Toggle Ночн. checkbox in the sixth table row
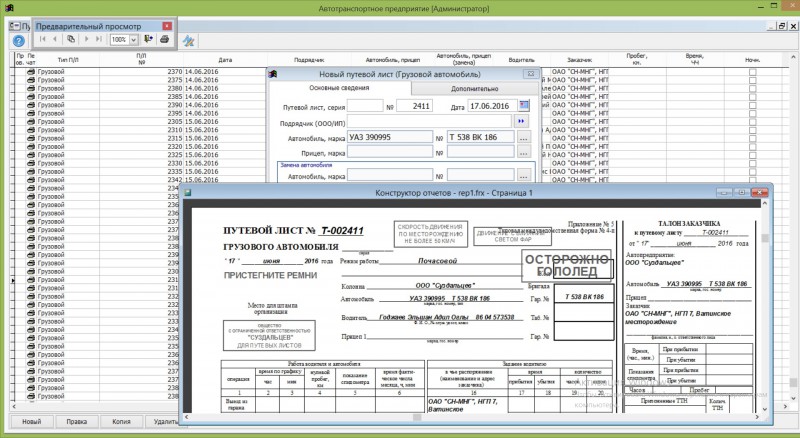Screen dimensions: 800x438 coord(753,113)
